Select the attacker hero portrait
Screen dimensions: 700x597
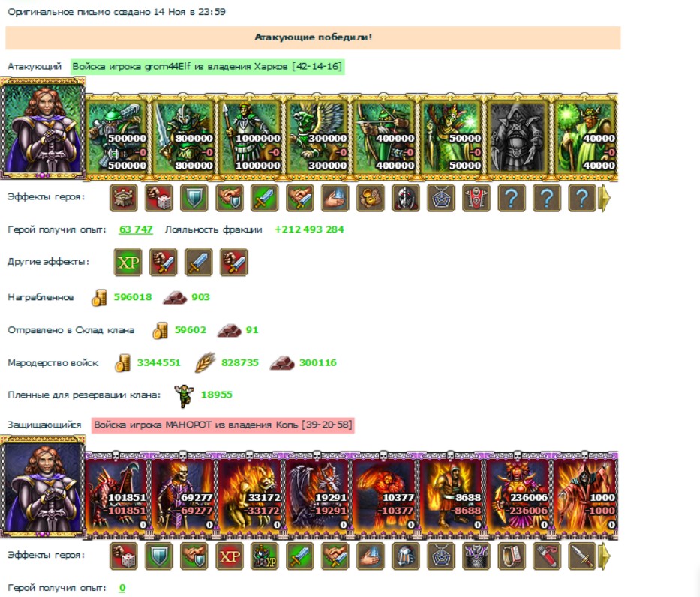click(x=43, y=128)
